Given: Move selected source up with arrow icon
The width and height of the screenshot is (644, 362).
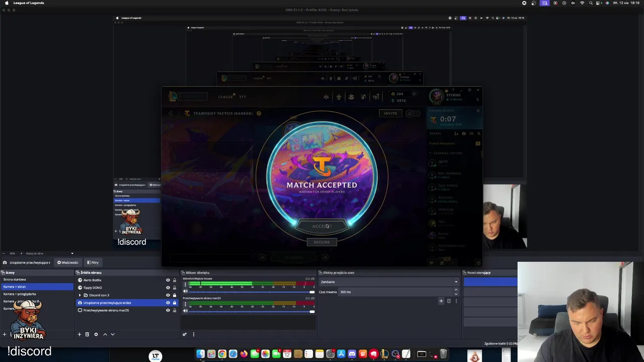Looking at the screenshot, I should click(105, 334).
